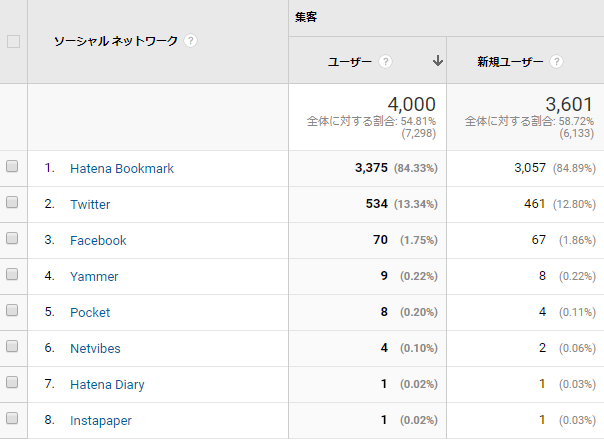Check the Instapaper row checkbox
This screenshot has width=604, height=440.
pyautogui.click(x=12, y=418)
